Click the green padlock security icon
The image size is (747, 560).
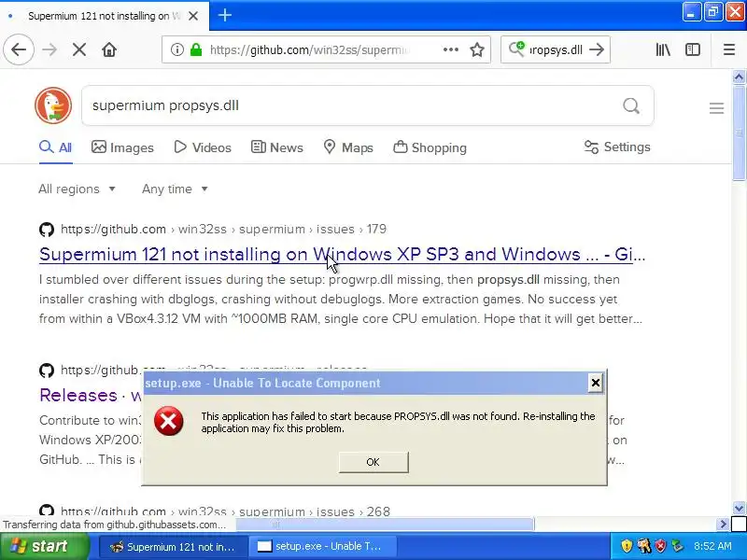click(x=196, y=49)
